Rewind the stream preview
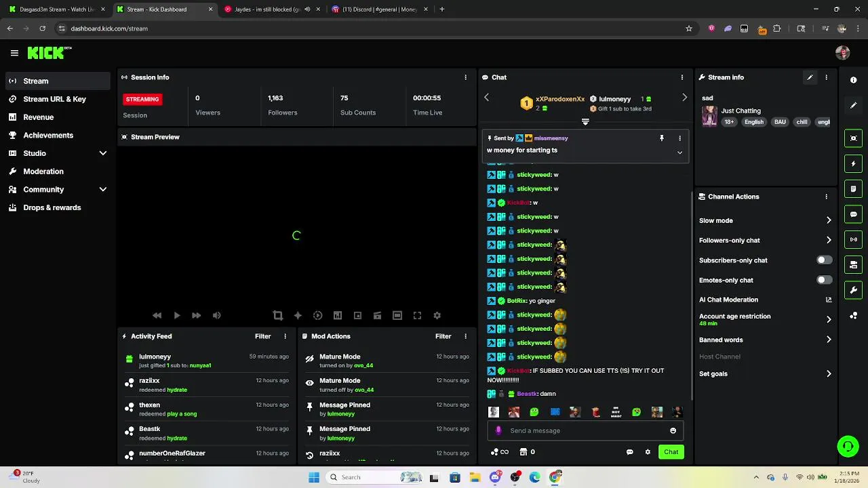Screen dimensions: 868x488 click(157, 316)
